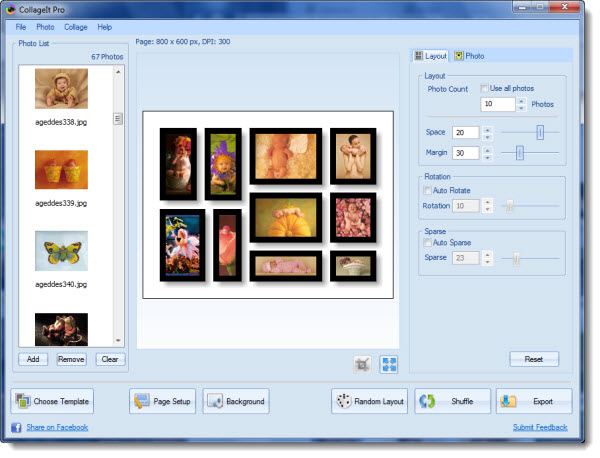
Task: Shuffle the collage photos
Action: coord(452,402)
